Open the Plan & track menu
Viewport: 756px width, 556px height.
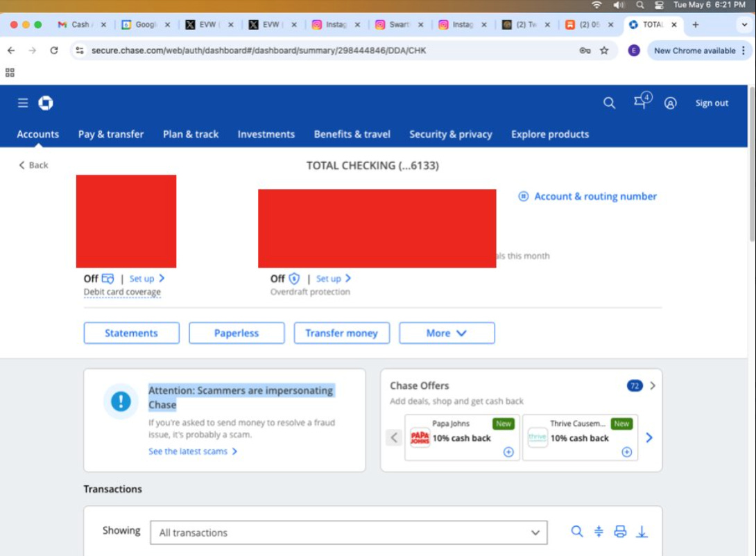pos(191,134)
